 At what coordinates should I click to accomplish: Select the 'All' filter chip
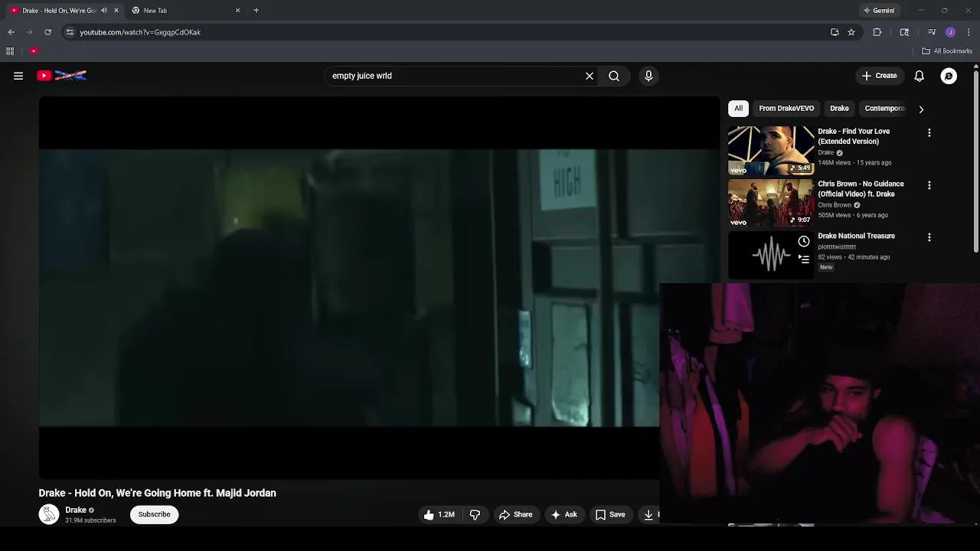click(738, 109)
